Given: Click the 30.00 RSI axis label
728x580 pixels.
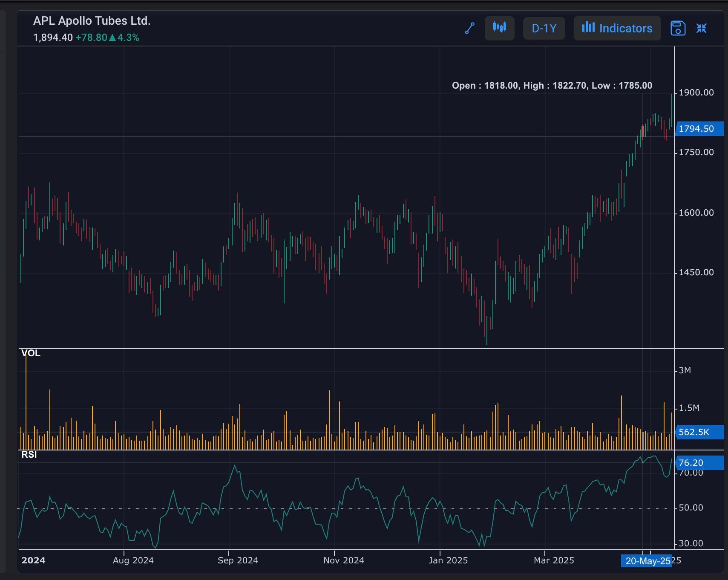Looking at the screenshot, I should 691,543.
